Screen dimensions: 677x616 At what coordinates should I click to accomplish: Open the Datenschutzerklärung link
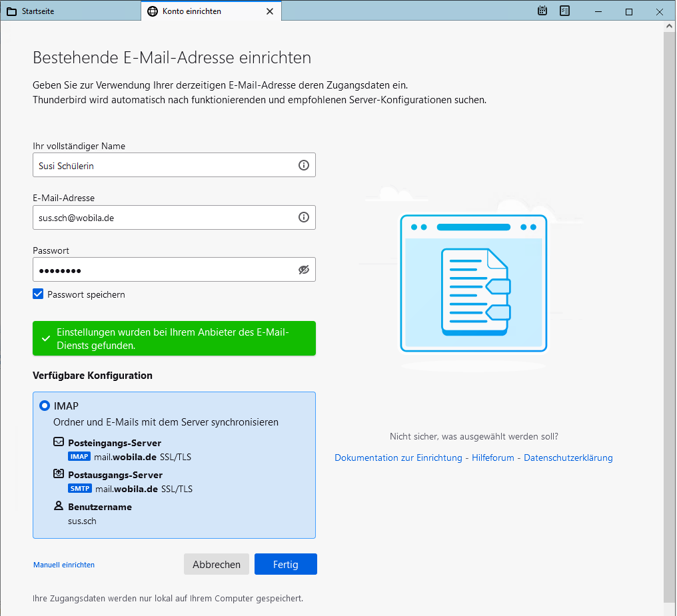(568, 458)
